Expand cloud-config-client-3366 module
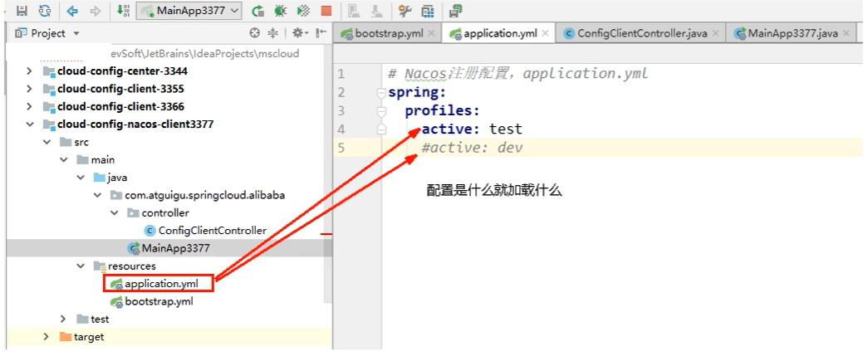Image resolution: width=868 pixels, height=361 pixels. pos(29,107)
